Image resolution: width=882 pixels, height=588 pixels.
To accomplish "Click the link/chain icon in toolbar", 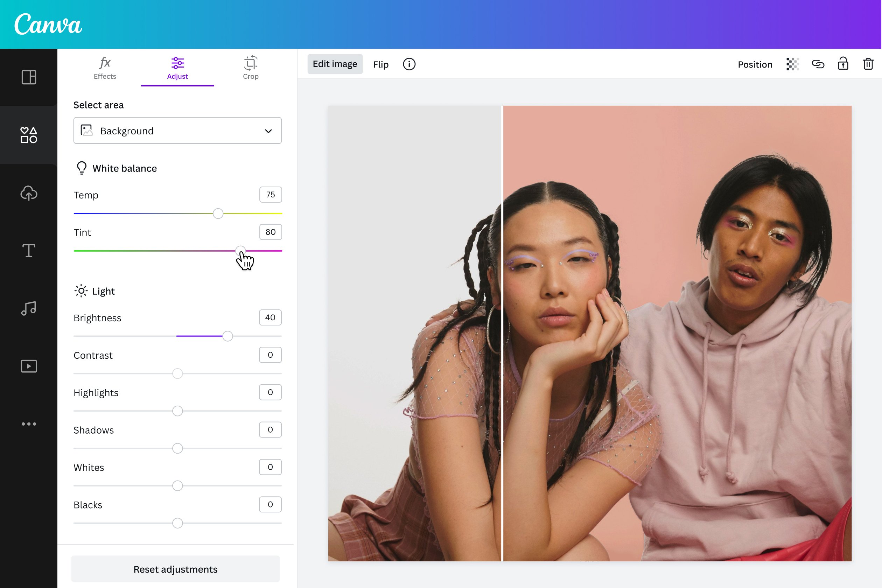I will point(817,64).
